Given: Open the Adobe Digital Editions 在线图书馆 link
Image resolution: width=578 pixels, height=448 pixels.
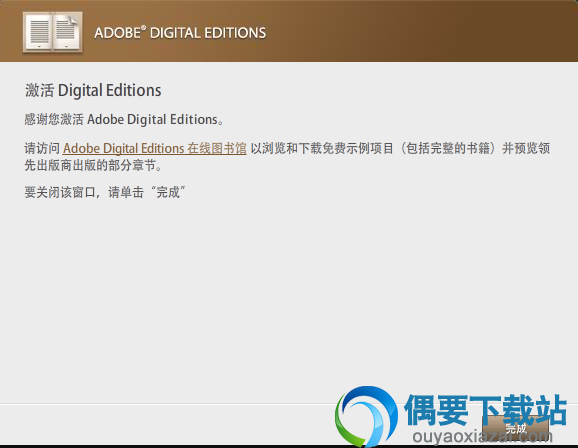Looking at the screenshot, I should click(x=154, y=148).
